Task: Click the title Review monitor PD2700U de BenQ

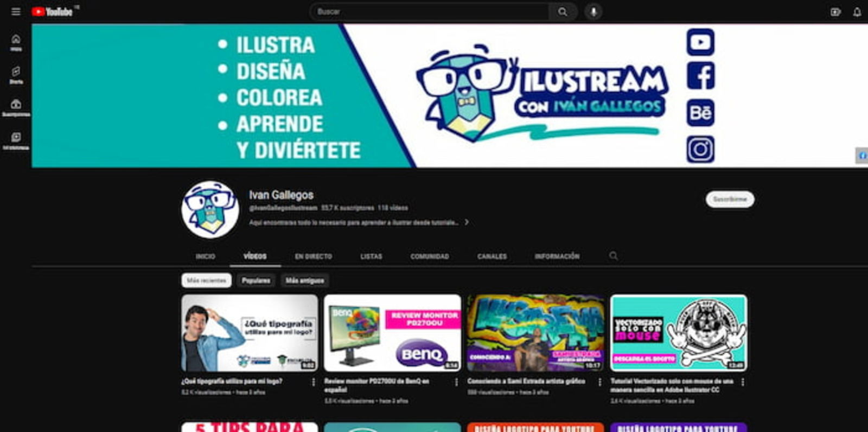Action: (x=377, y=385)
